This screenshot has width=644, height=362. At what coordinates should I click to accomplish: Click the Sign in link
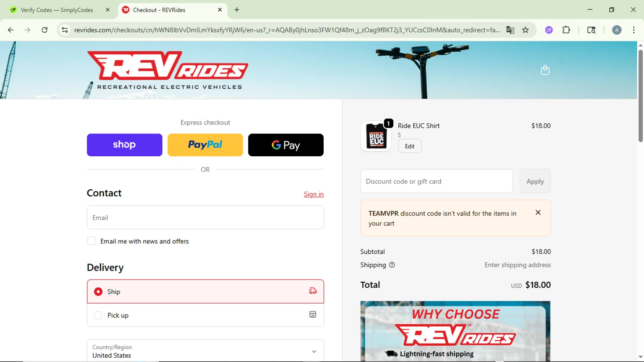tap(314, 194)
